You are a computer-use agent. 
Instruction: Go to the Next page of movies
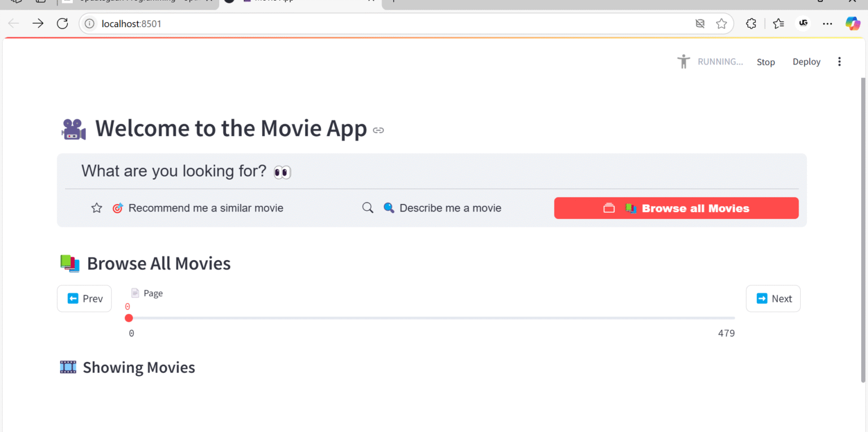pyautogui.click(x=773, y=299)
